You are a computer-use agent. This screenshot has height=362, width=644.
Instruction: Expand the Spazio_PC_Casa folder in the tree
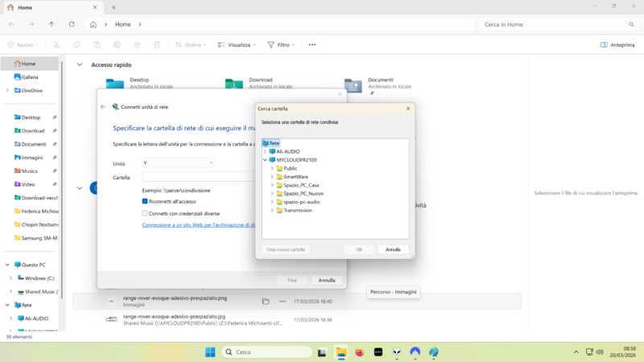[x=272, y=185]
